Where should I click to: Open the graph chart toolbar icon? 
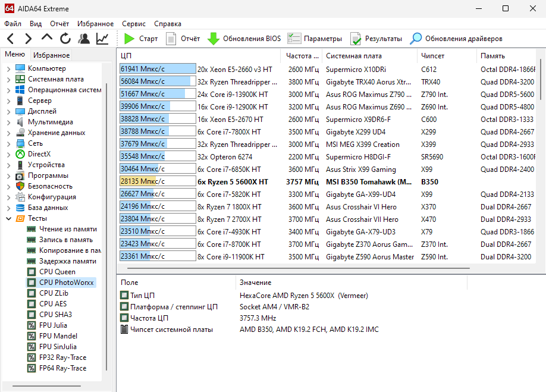(x=102, y=38)
